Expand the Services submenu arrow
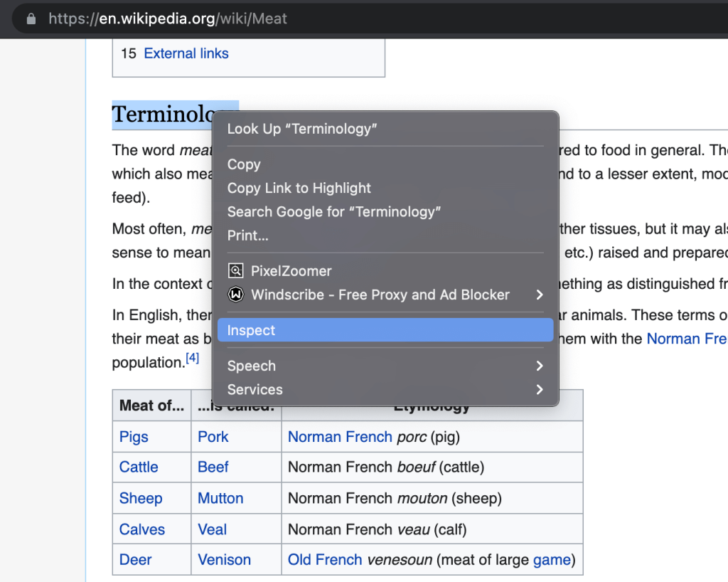The height and width of the screenshot is (582, 728). (x=539, y=389)
